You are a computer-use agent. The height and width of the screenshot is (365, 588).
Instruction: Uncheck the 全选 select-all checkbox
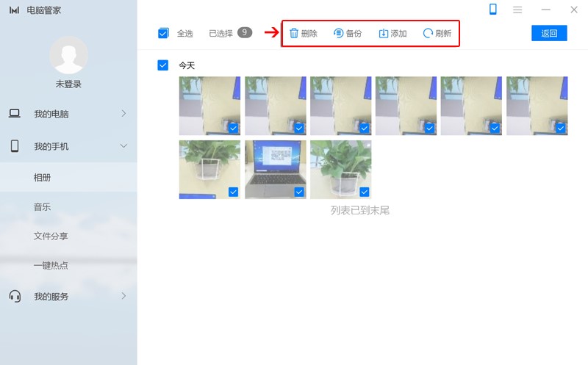(163, 33)
